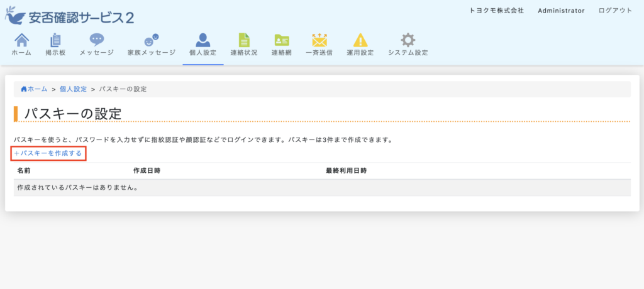Click the 名前 column header
The height and width of the screenshot is (289, 644).
[x=24, y=170]
